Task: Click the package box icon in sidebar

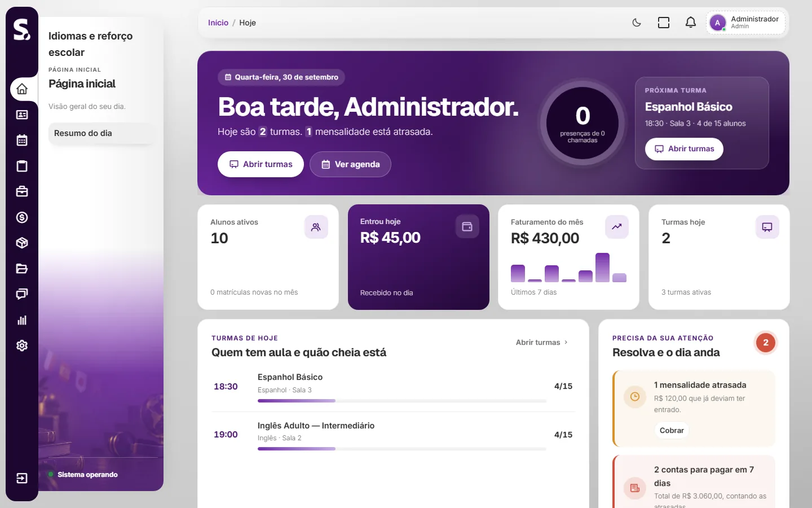Action: click(x=22, y=243)
